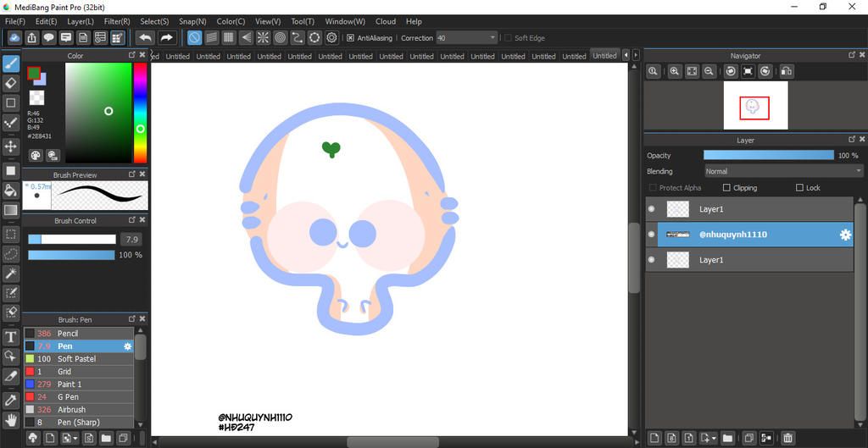Select the Brush tool
868x448 pixels.
(10, 64)
